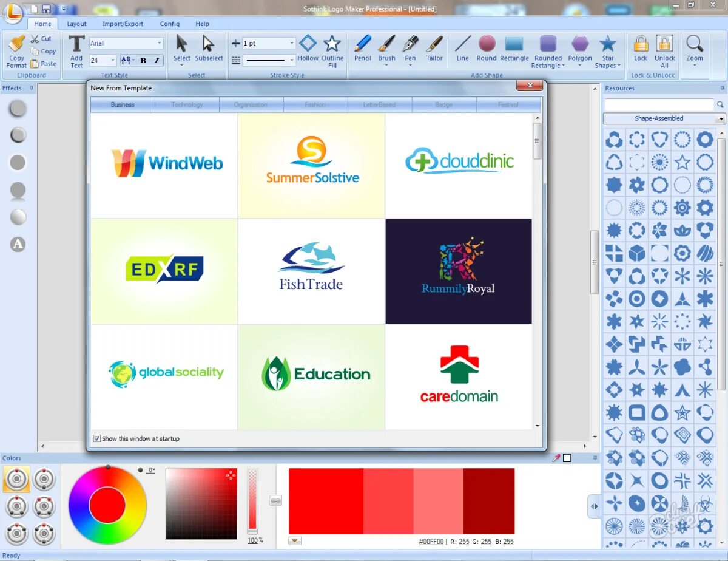The width and height of the screenshot is (728, 561).
Task: Open the font size 24 dropdown
Action: (x=113, y=60)
